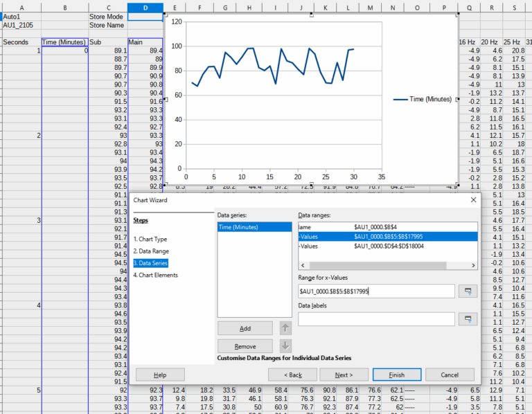Go to step 1. Chart Type
Screen dimensions: 532x414
(150, 239)
